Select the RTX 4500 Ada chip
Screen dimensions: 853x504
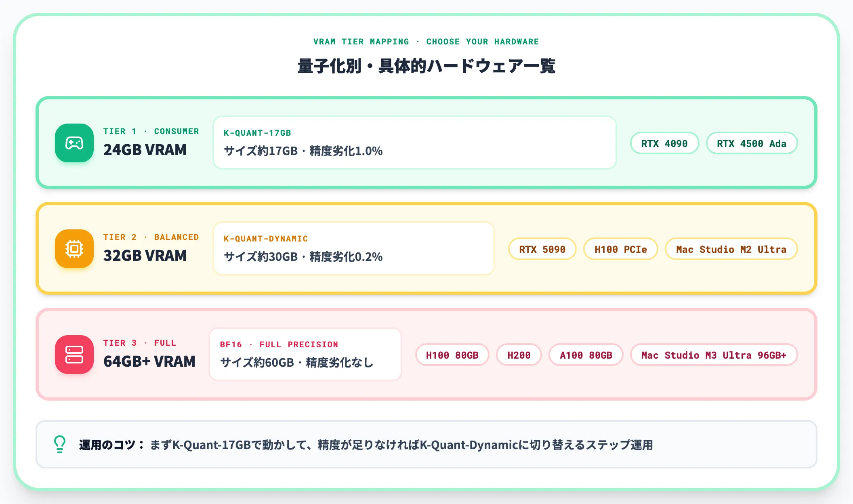pyautogui.click(x=752, y=143)
